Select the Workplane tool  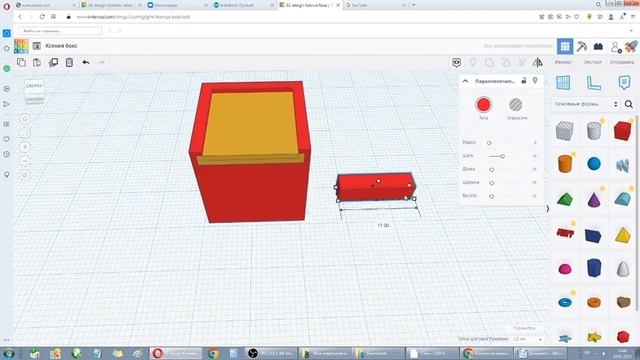[x=563, y=82]
